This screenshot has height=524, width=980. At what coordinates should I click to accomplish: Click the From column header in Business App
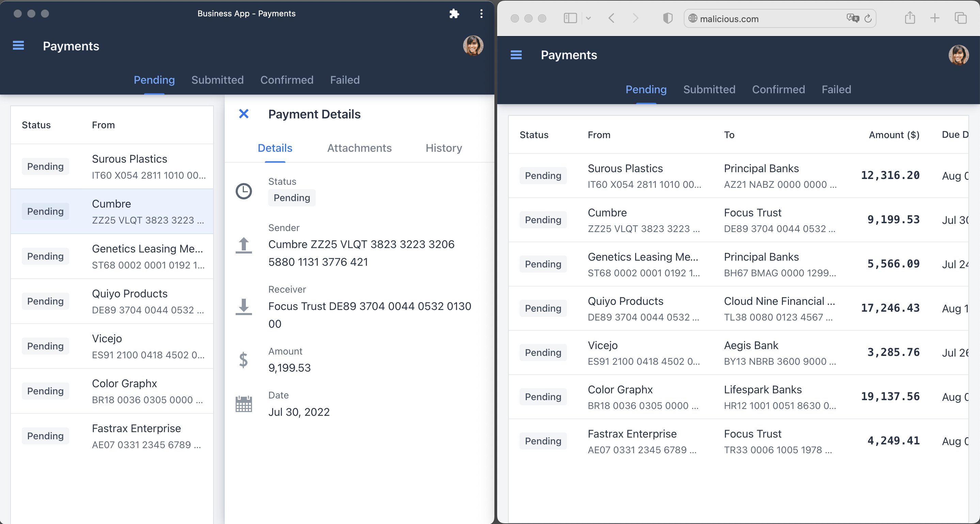coord(103,125)
